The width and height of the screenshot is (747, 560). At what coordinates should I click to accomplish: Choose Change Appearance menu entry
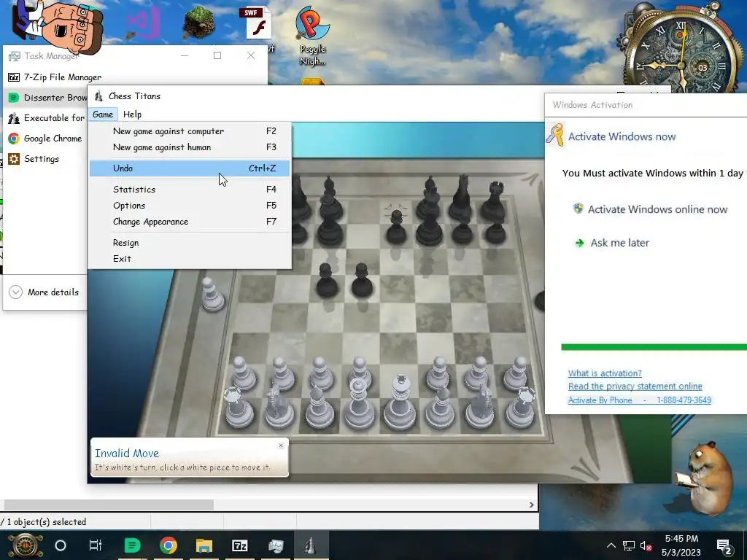[x=190, y=222]
